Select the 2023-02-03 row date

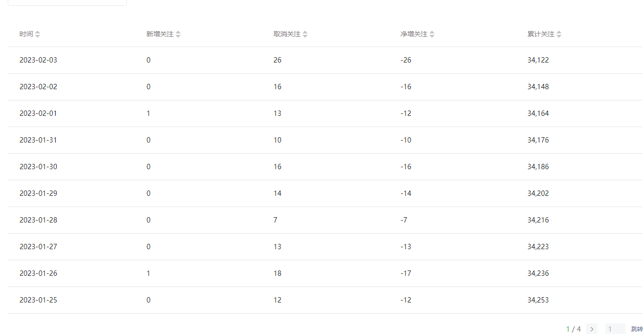point(38,60)
